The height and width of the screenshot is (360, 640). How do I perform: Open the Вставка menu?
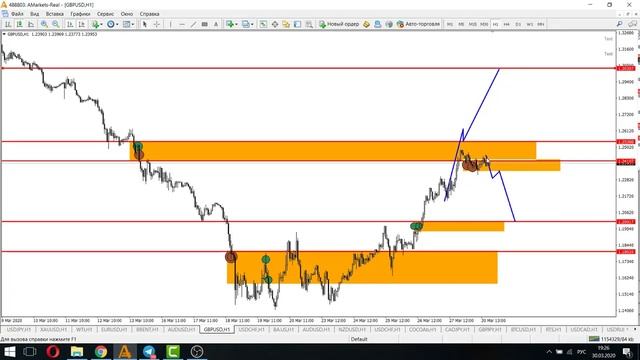[54, 14]
